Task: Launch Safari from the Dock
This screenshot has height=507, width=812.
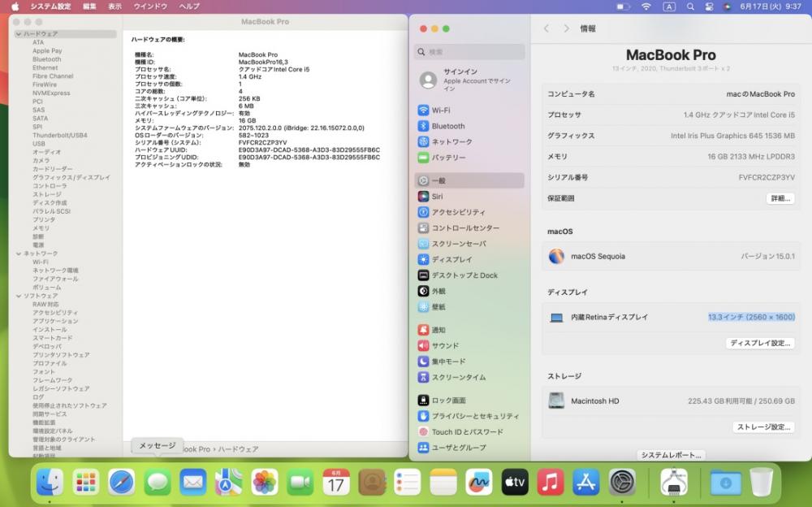Action: pos(122,482)
